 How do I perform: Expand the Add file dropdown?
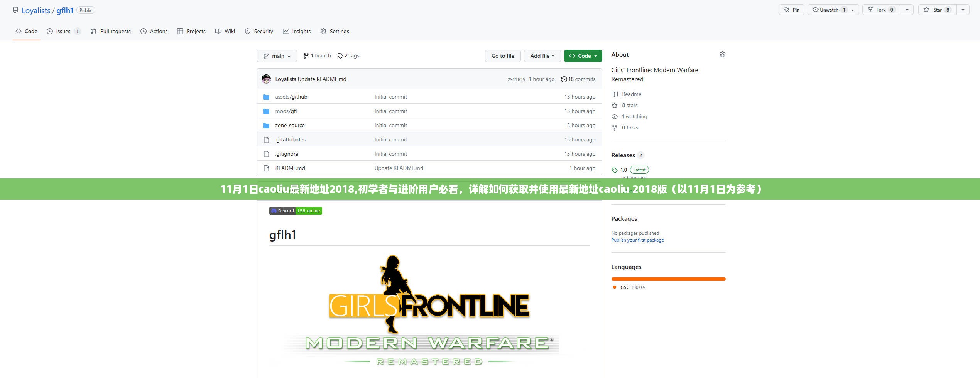pyautogui.click(x=542, y=56)
